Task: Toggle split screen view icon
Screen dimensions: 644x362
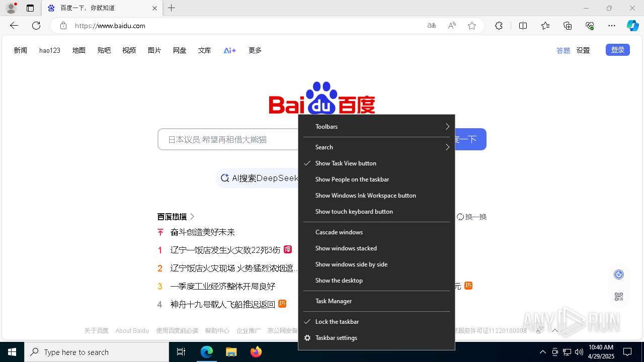Action: tap(523, 26)
